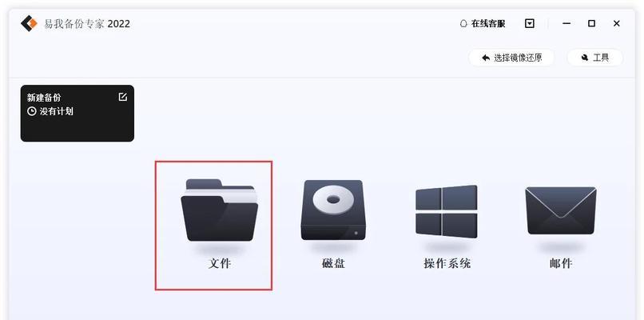
Task: Minimize the 易我备份专家 window
Action: coord(566,24)
